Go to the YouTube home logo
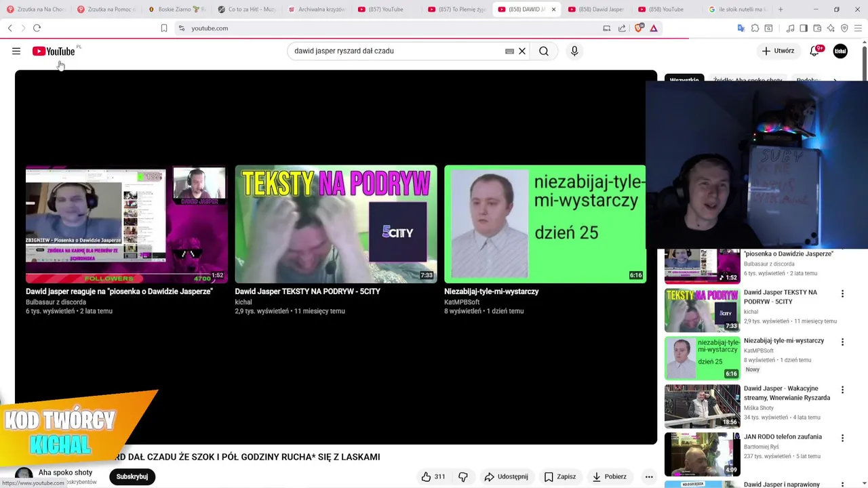 pyautogui.click(x=54, y=52)
